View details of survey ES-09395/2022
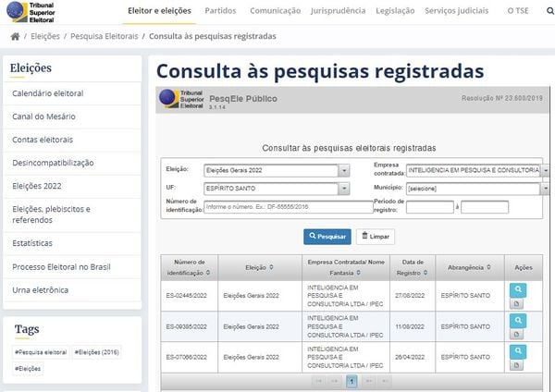Viewport: 555px width, 392px height. pyautogui.click(x=518, y=321)
